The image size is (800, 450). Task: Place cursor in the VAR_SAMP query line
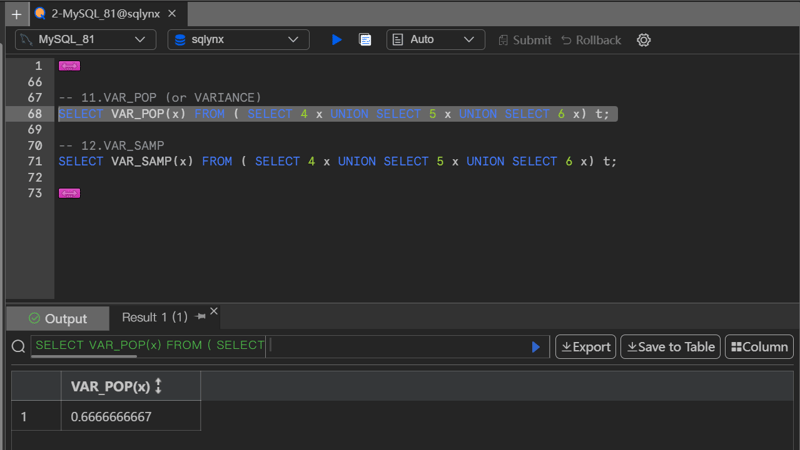click(337, 161)
